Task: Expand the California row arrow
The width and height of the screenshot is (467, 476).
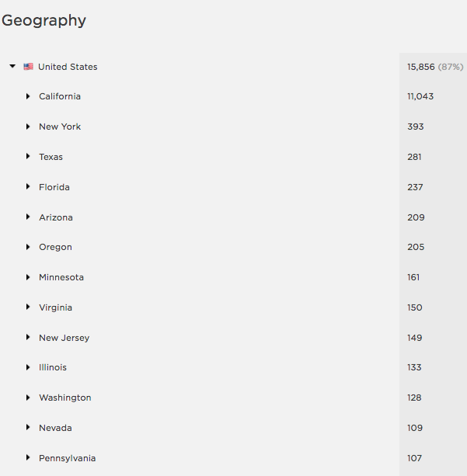Action: point(29,96)
